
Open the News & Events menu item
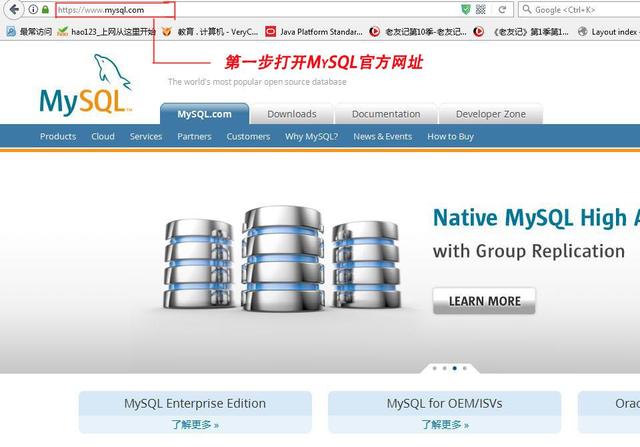pyautogui.click(x=382, y=136)
